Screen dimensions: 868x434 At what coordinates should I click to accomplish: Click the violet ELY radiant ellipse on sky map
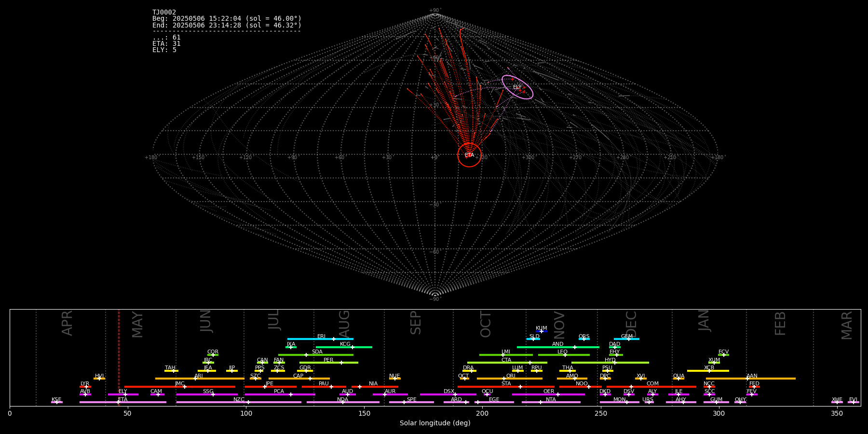517,87
